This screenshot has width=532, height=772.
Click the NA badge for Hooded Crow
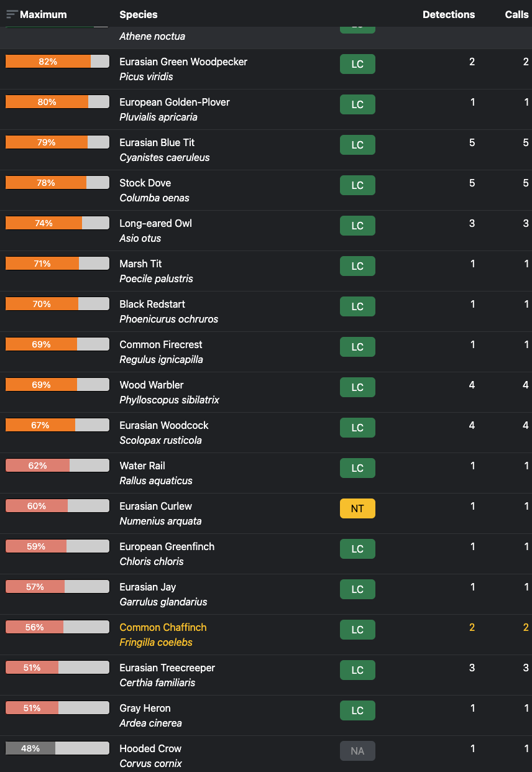coord(357,751)
